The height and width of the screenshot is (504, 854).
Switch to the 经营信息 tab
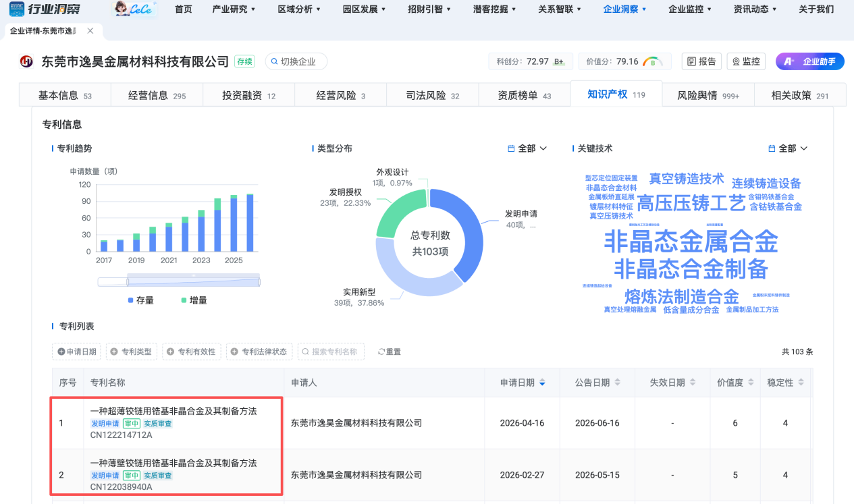click(157, 95)
